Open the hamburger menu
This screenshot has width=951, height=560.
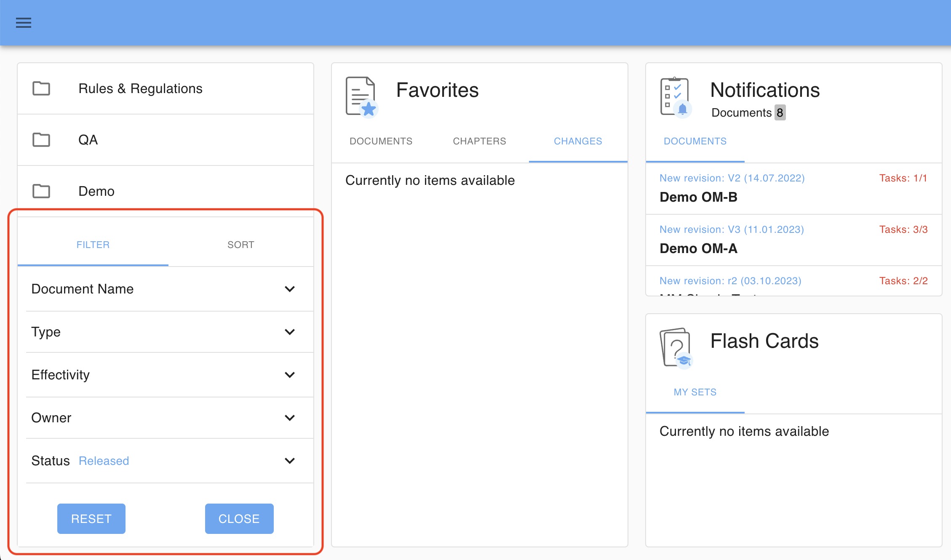[24, 23]
